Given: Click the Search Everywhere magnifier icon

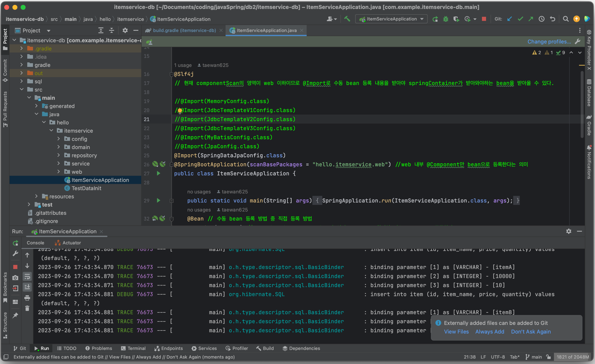Looking at the screenshot, I should point(566,19).
